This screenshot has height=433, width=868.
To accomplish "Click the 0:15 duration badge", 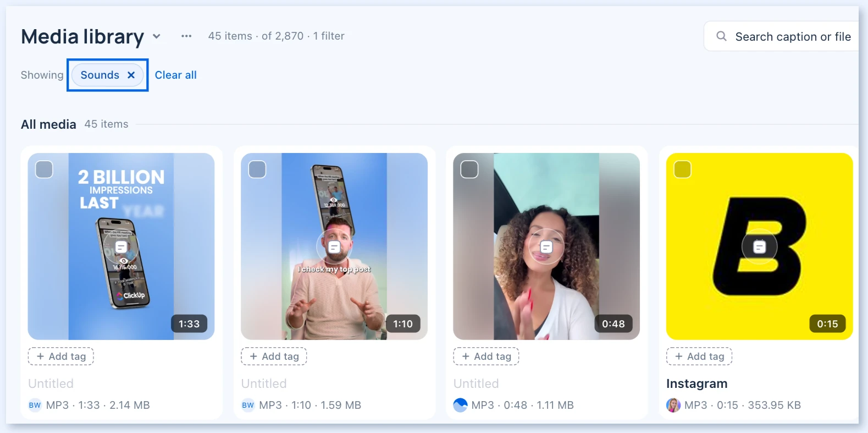I will pyautogui.click(x=827, y=324).
